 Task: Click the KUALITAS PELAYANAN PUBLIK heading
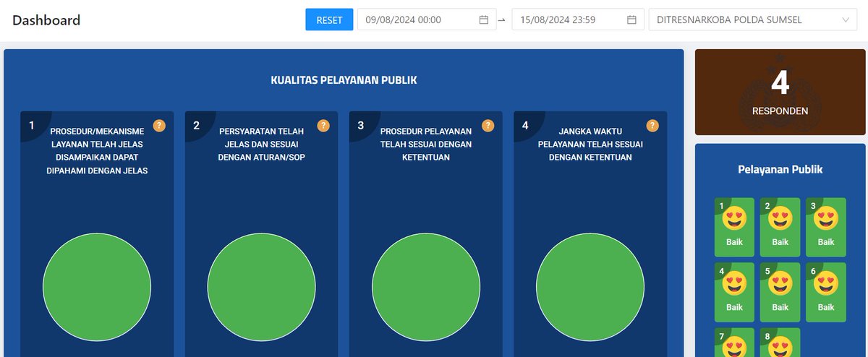[344, 80]
